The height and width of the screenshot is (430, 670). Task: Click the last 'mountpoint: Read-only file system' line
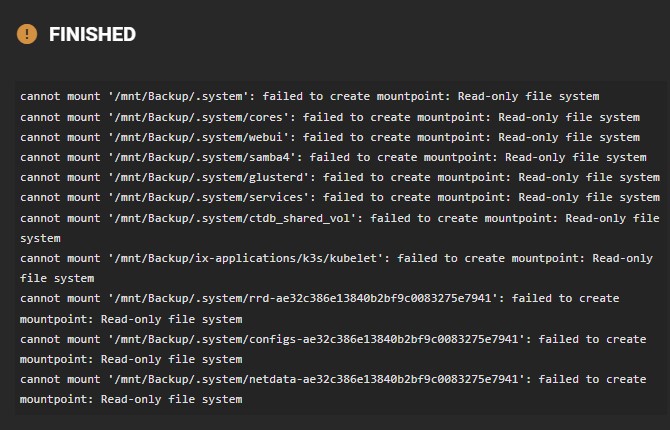(x=131, y=399)
